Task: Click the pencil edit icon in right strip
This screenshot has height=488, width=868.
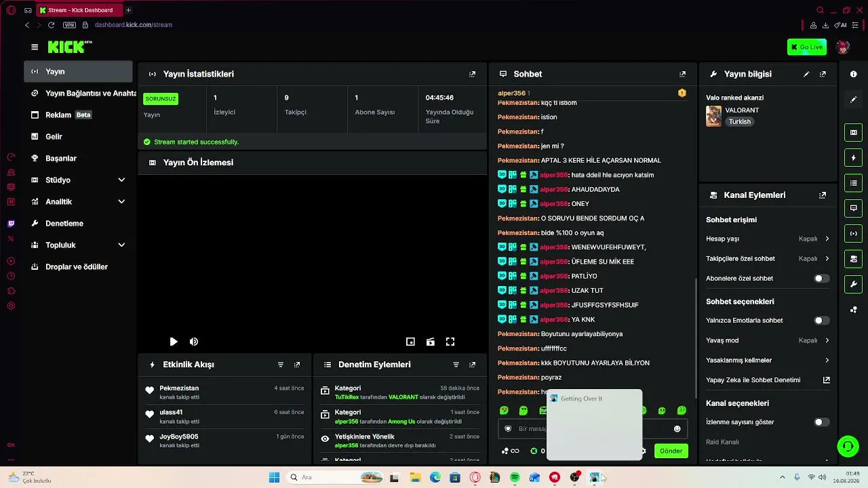Action: tap(854, 100)
